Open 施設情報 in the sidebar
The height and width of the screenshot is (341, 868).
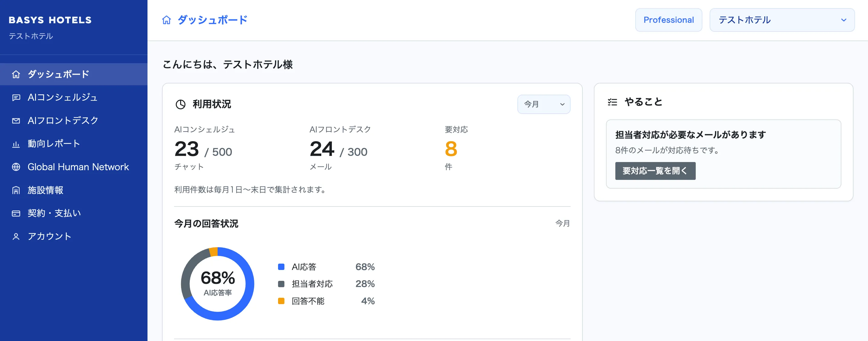(x=74, y=190)
